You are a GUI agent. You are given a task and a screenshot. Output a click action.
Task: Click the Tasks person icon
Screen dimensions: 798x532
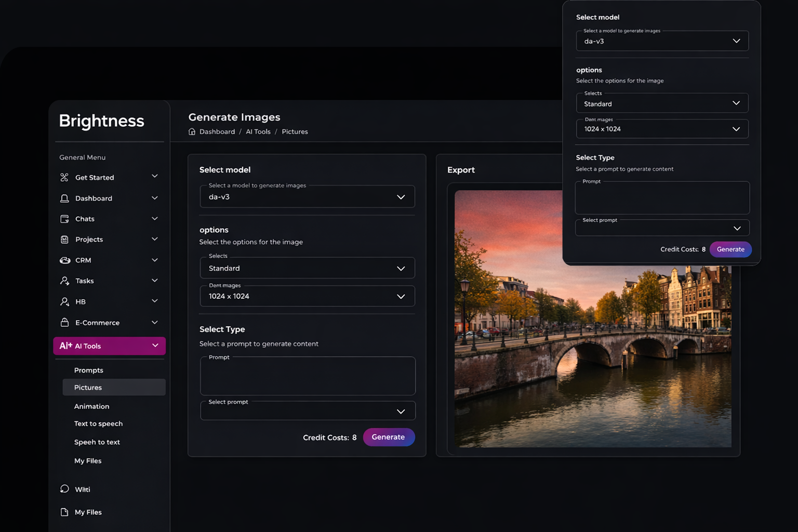64,281
